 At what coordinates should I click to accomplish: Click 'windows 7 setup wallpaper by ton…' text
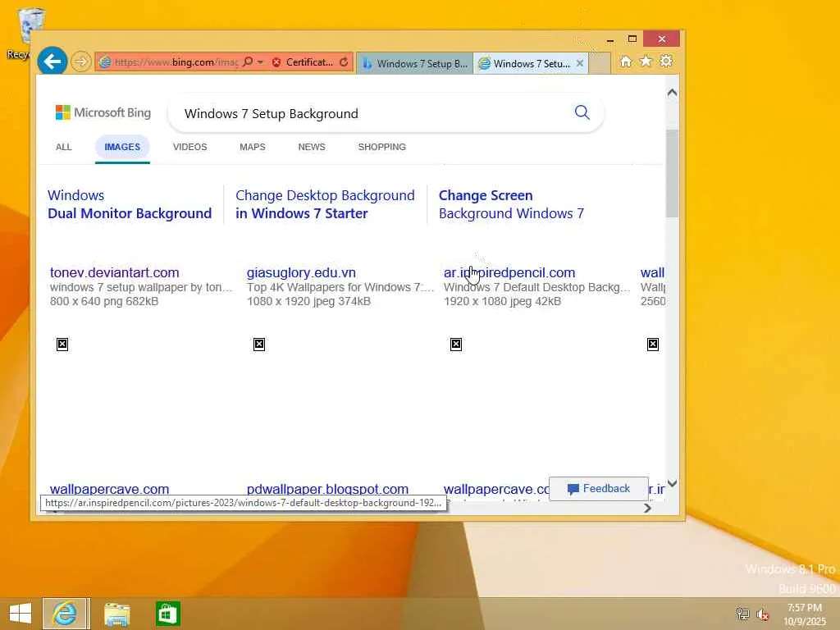click(x=141, y=287)
